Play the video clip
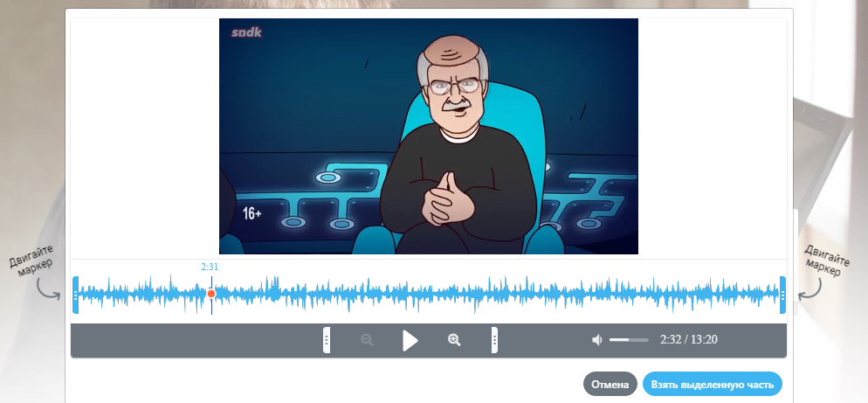Image resolution: width=868 pixels, height=403 pixels. click(x=410, y=340)
